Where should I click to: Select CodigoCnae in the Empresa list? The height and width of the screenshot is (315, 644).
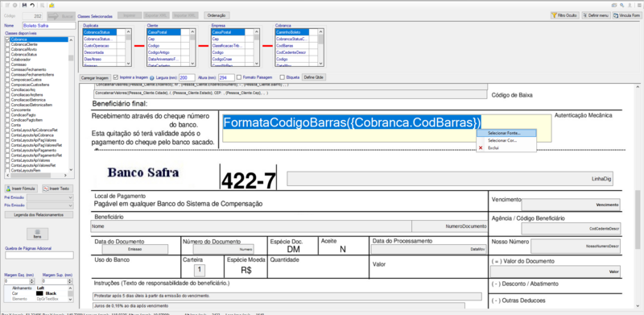[x=228, y=59]
